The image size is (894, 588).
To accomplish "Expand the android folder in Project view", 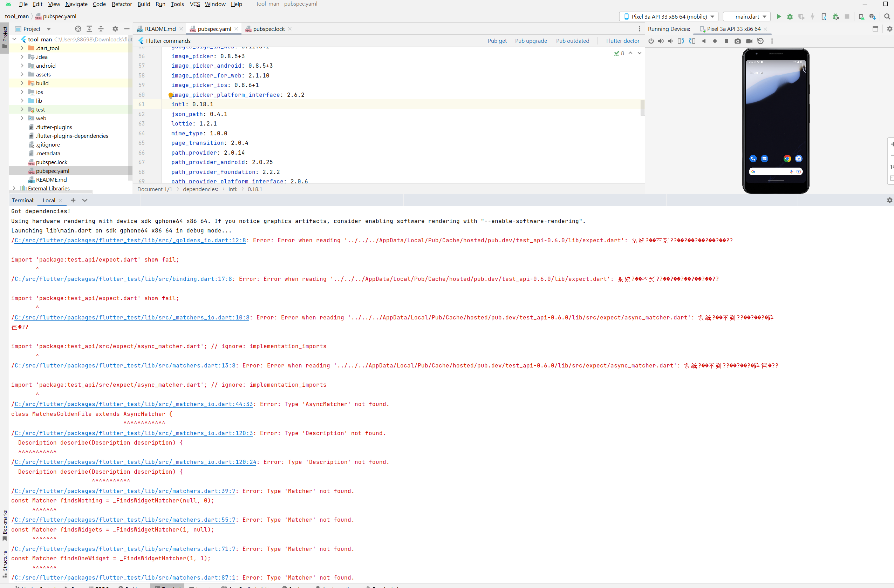I will 22,65.
